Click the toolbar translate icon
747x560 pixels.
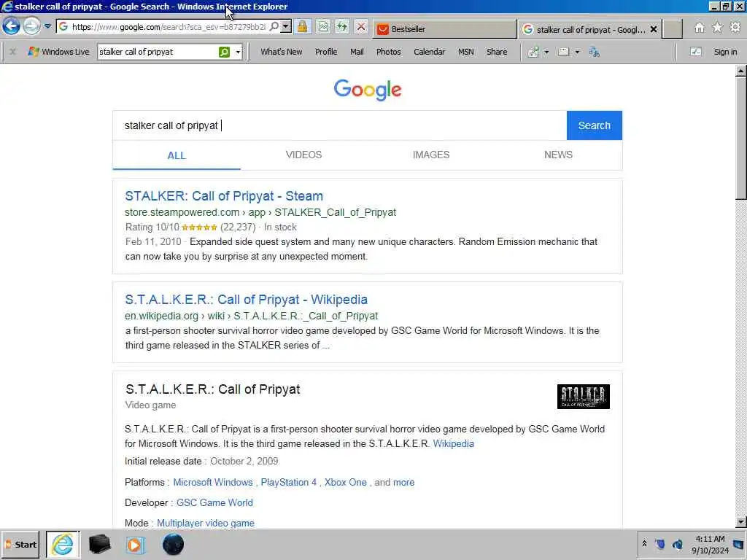point(595,52)
